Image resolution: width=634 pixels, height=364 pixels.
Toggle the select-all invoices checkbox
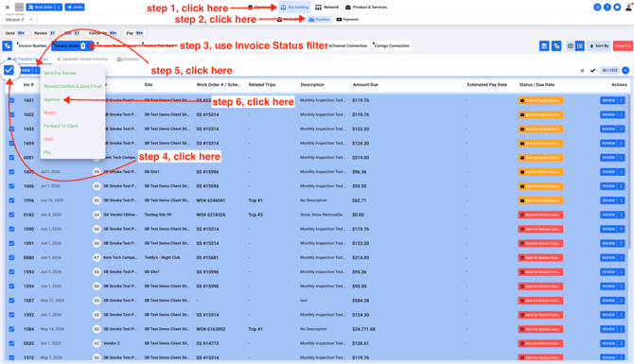[9, 70]
